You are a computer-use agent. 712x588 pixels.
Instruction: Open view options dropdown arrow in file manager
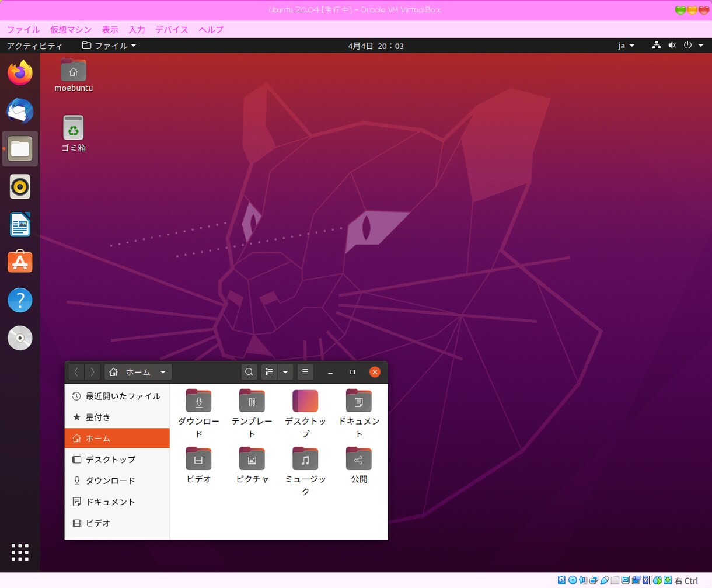(x=285, y=372)
